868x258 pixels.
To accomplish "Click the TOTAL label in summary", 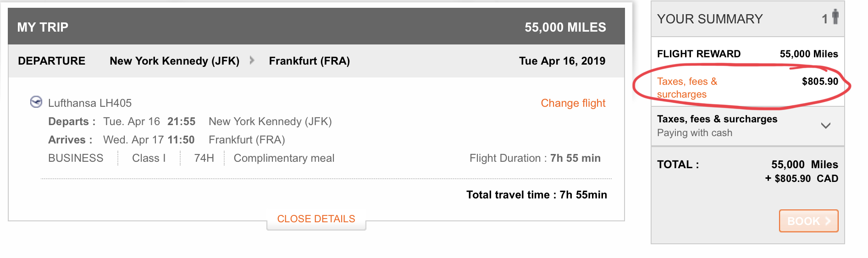I will 678,165.
